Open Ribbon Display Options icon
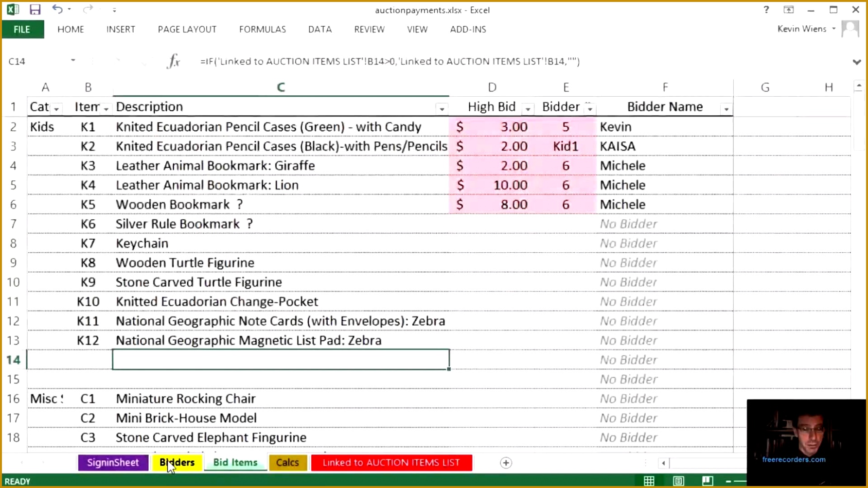 788,10
